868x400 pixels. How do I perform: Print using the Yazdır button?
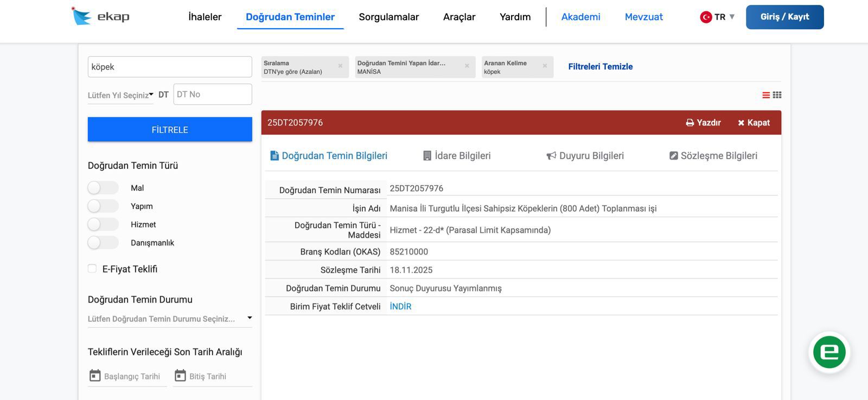703,123
